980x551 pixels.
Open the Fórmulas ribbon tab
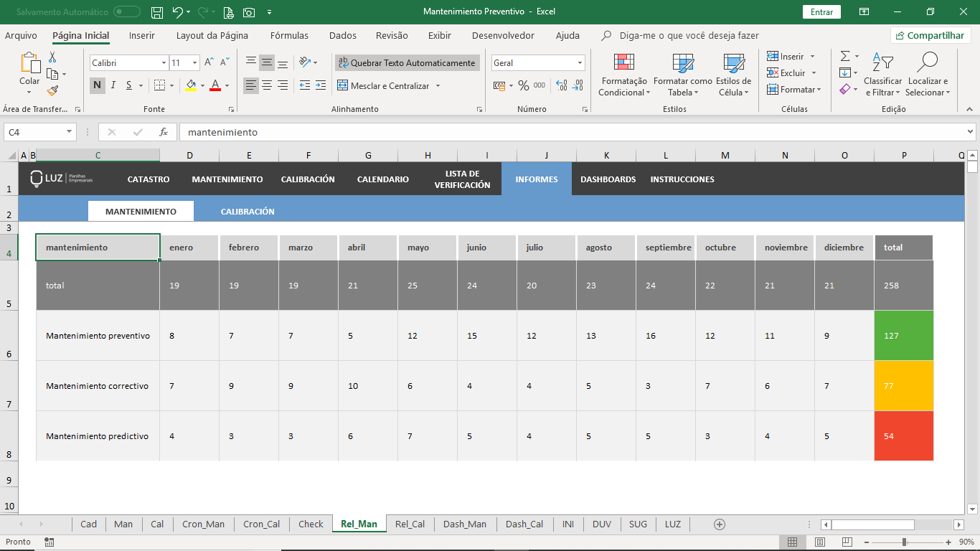pos(289,35)
